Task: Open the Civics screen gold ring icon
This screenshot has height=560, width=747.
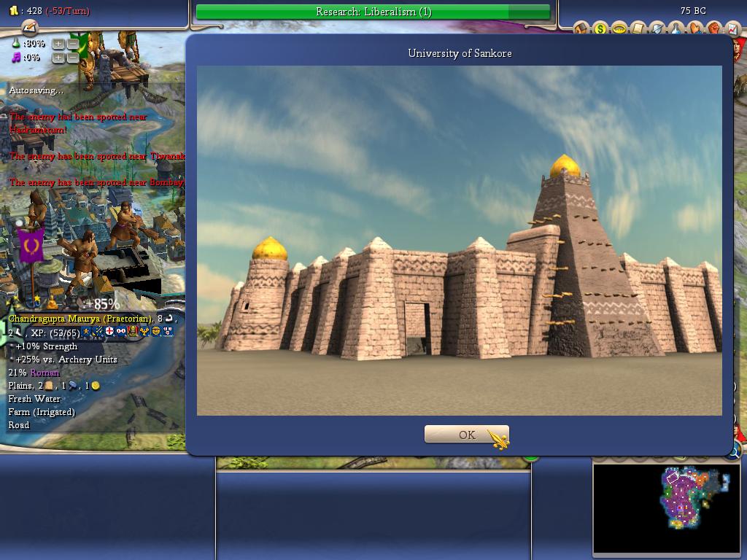Action: [x=619, y=29]
